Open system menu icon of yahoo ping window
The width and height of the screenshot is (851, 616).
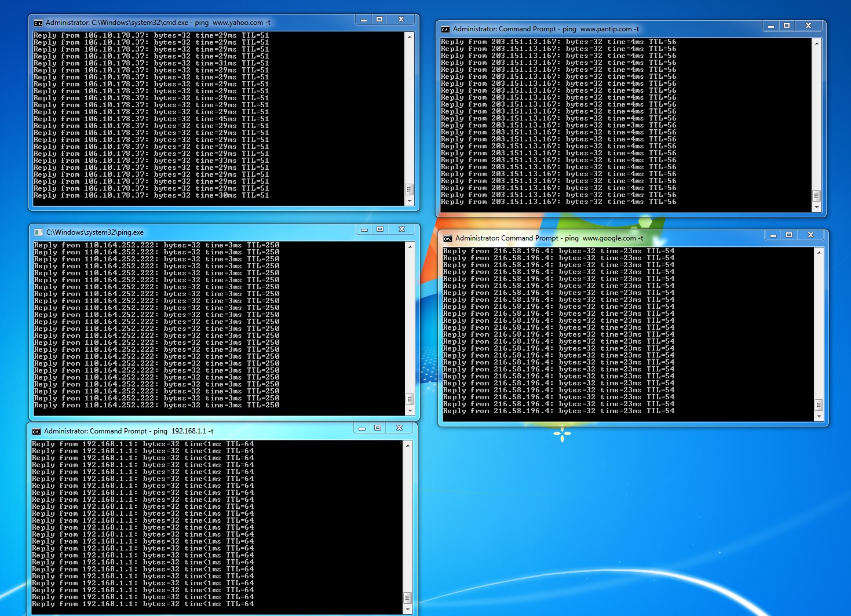[x=38, y=23]
